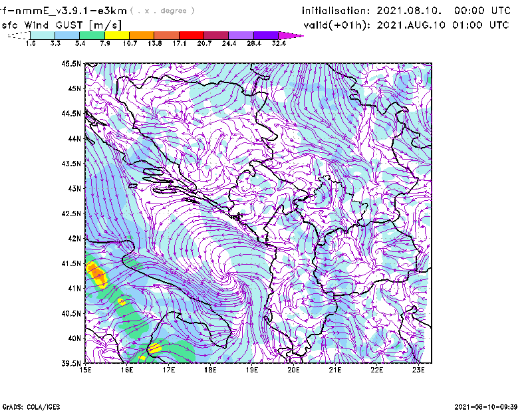This screenshot has height=411, width=532.
Task: Click the '20E' longitude label
Action: (x=293, y=370)
